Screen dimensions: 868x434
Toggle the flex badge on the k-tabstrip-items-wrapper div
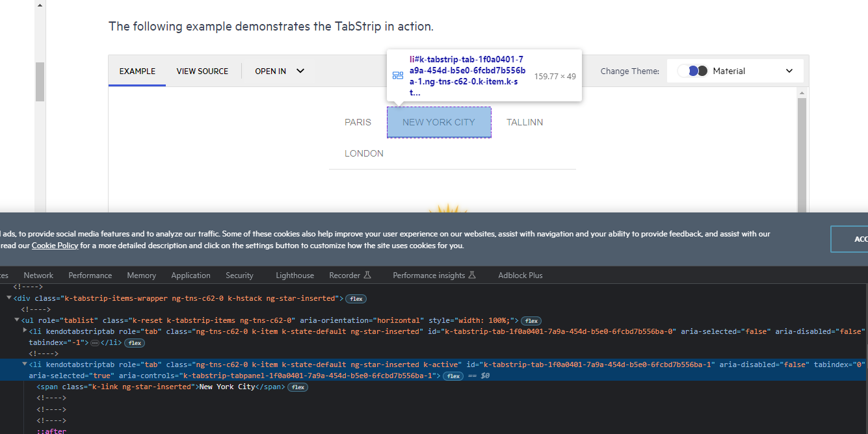click(356, 299)
